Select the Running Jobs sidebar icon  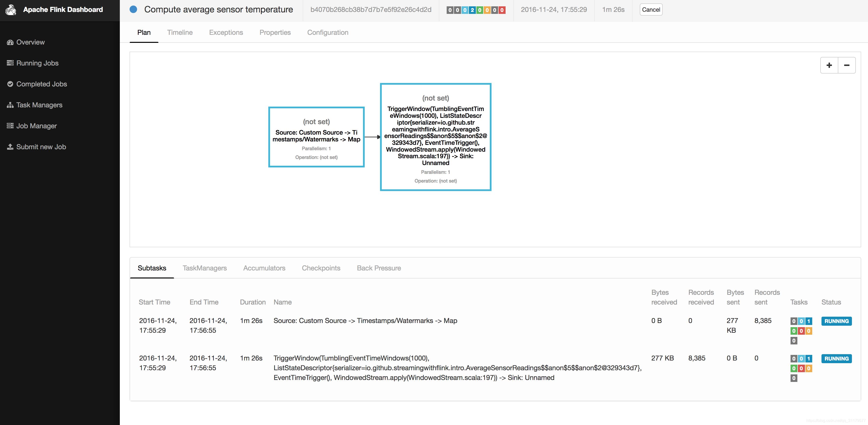tap(10, 63)
